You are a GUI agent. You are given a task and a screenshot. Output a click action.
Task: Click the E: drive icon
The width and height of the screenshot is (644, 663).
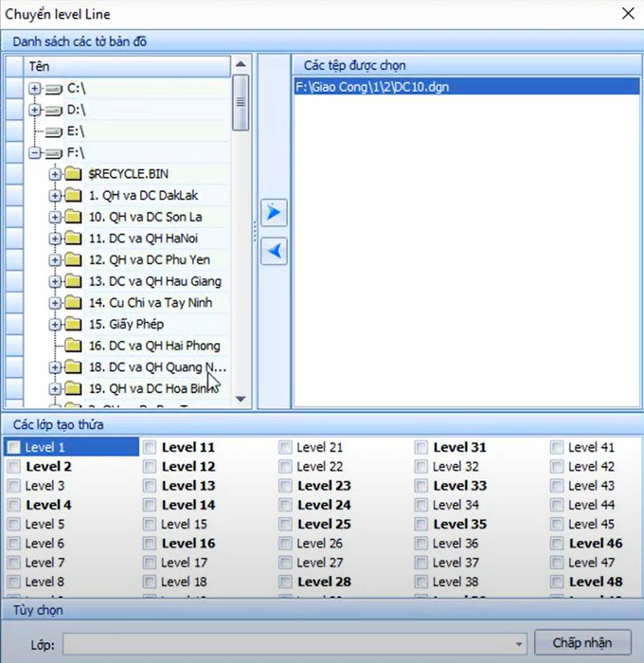point(54,131)
